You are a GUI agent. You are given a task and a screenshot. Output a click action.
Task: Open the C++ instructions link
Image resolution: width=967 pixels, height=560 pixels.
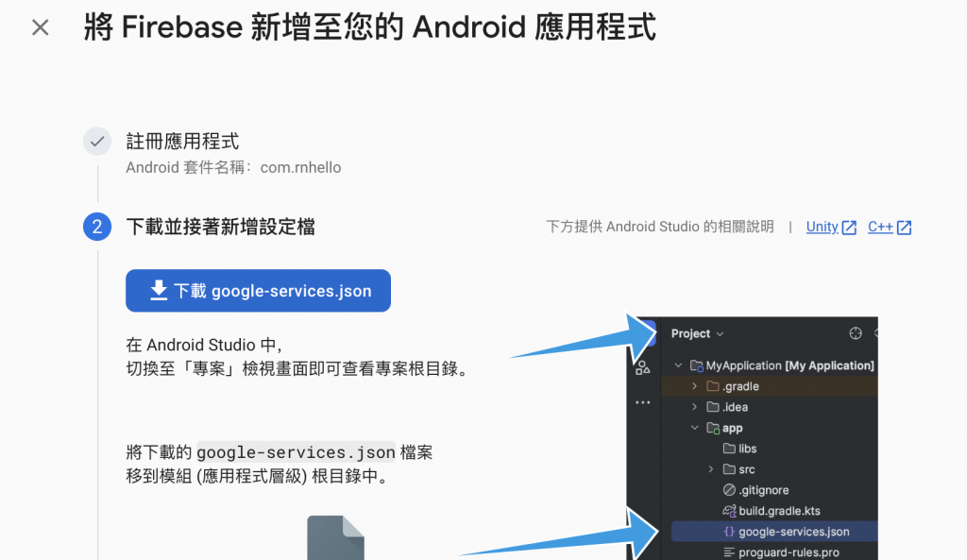point(880,227)
